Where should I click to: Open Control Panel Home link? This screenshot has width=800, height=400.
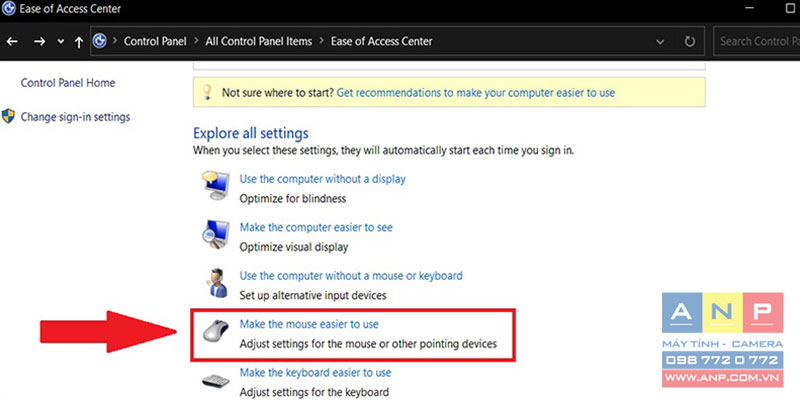pos(68,83)
